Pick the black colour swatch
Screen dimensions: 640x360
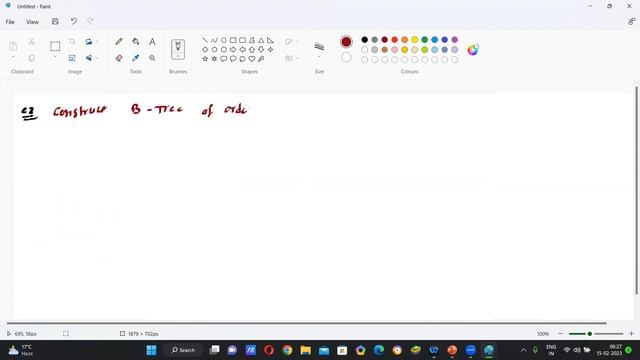tap(364, 40)
